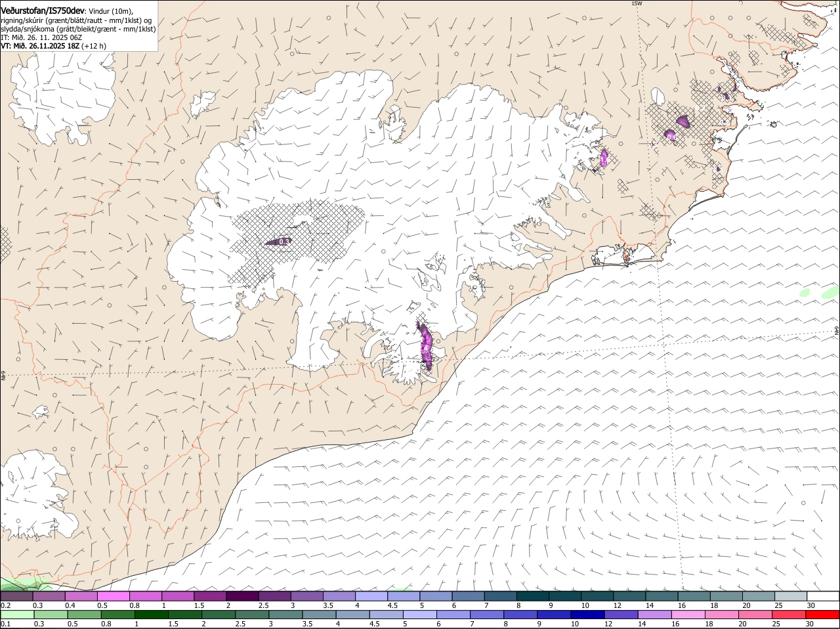Select the lower scale swatch between 3.5 and 4
Image resolution: width=840 pixels, height=629 pixels.
click(x=319, y=615)
